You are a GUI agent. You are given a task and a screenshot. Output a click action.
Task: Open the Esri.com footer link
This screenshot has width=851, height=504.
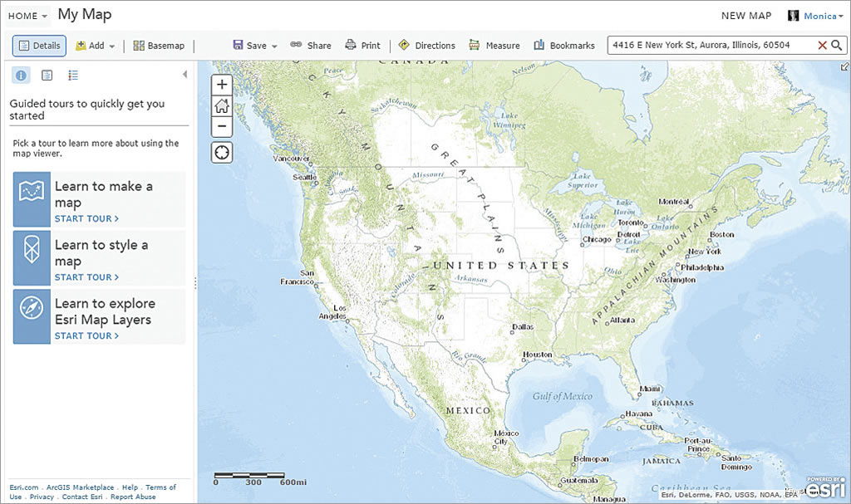tap(24, 487)
